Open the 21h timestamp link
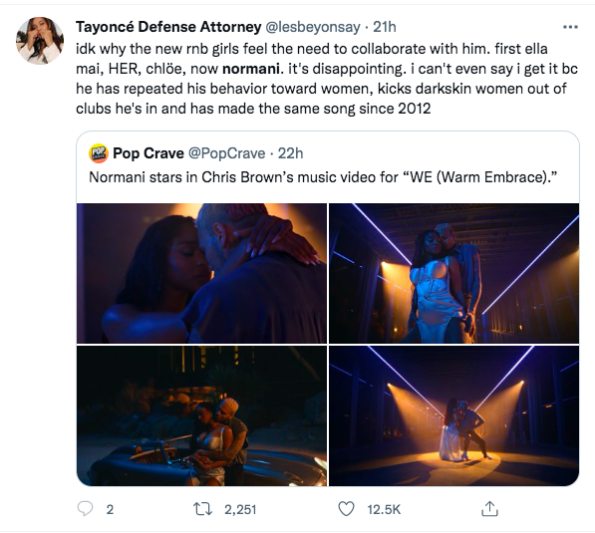The height and width of the screenshot is (533, 595). (385, 27)
